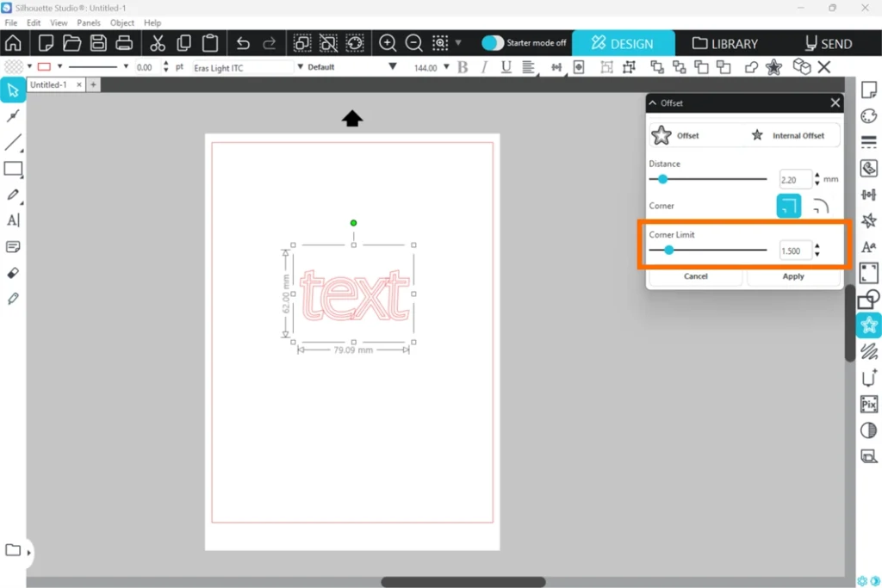Image resolution: width=882 pixels, height=588 pixels.
Task: Click the Print icon in top toolbar
Action: coord(124,43)
